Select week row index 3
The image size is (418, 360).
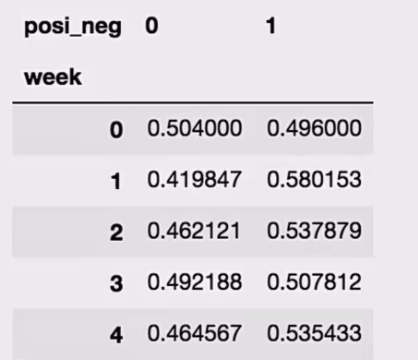click(x=116, y=284)
